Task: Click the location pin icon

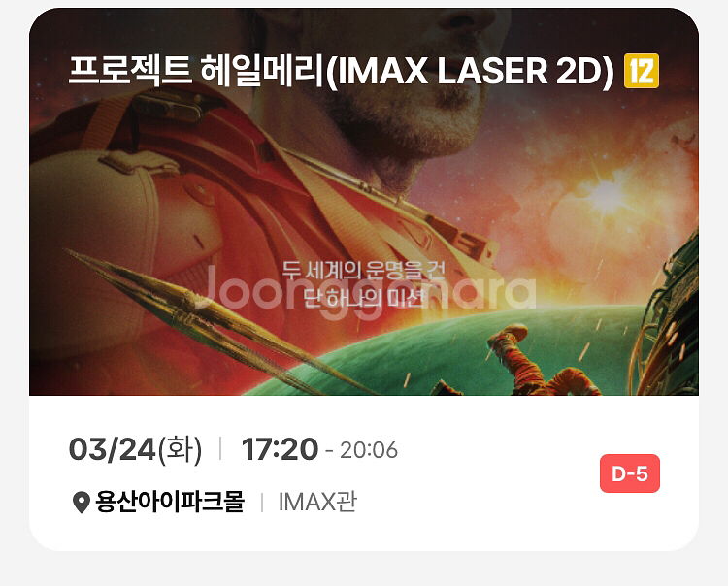Action: coord(82,502)
